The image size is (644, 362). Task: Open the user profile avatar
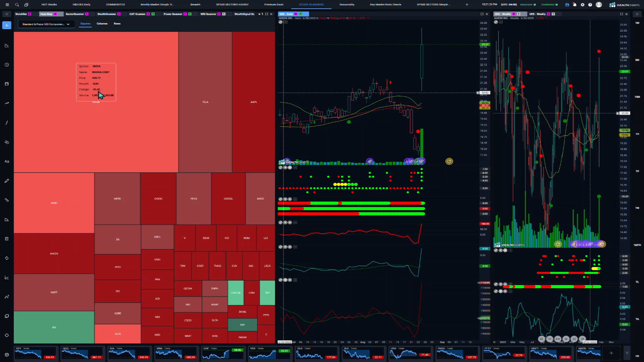[x=599, y=5]
